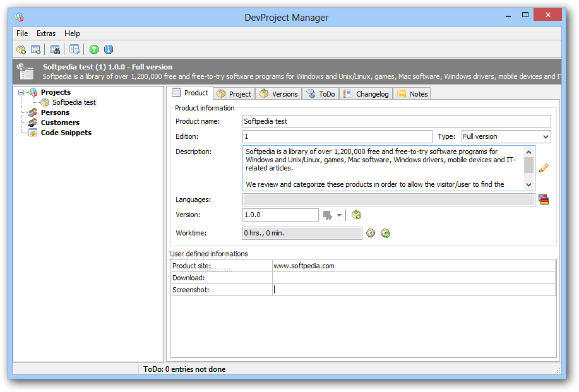This screenshot has width=579, height=392.
Task: Maximize the DevProject Manager window
Action: tap(525, 15)
